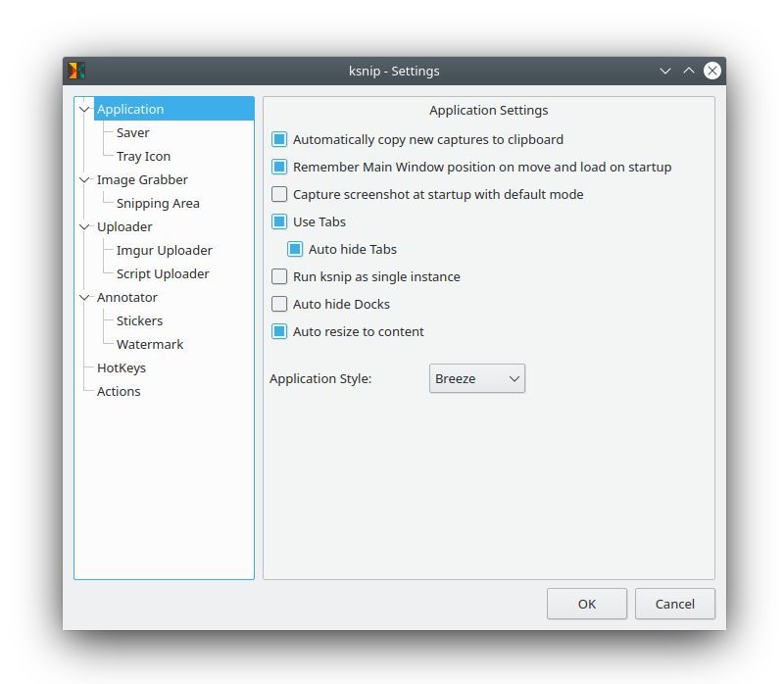Viewport: 784px width, 684px height.
Task: Close the Settings dialog with X button
Action: pyautogui.click(x=712, y=71)
